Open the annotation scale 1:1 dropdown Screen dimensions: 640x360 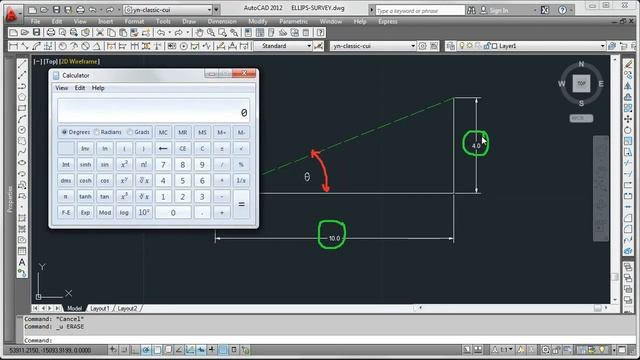point(507,350)
